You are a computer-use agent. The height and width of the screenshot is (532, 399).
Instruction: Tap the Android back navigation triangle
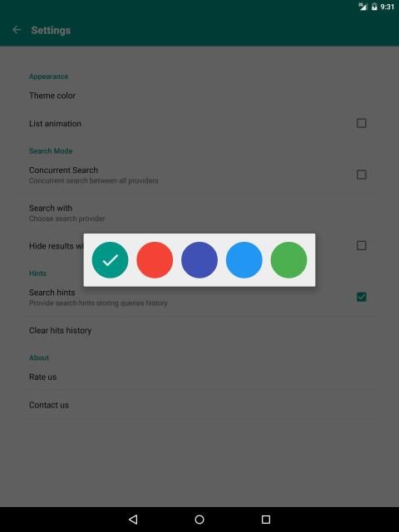point(133,519)
